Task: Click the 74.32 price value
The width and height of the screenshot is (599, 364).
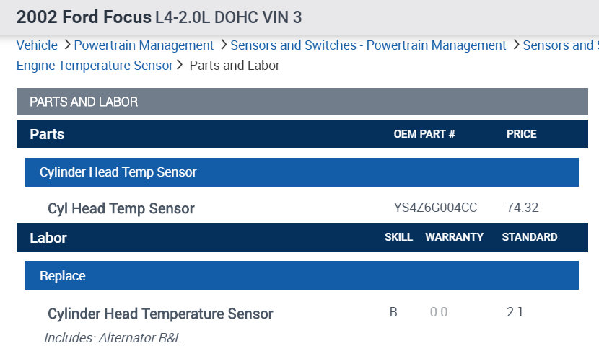Action: click(523, 208)
